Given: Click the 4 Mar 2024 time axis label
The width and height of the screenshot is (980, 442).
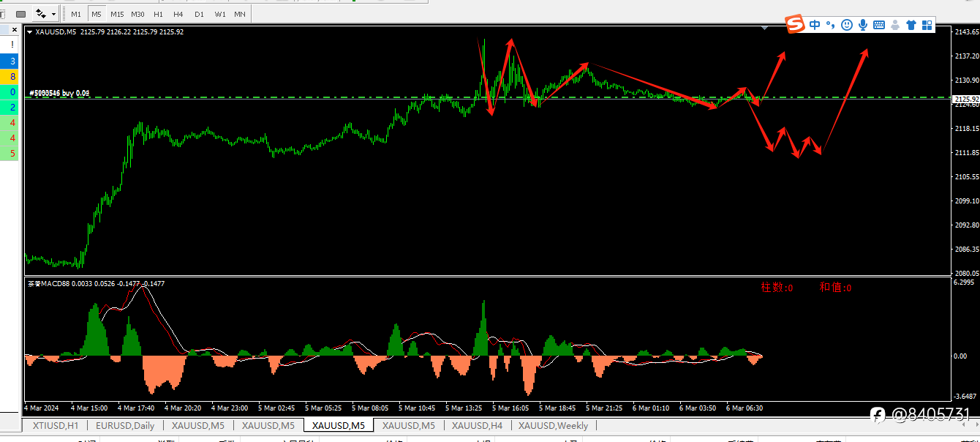Looking at the screenshot, I should click(42, 408).
